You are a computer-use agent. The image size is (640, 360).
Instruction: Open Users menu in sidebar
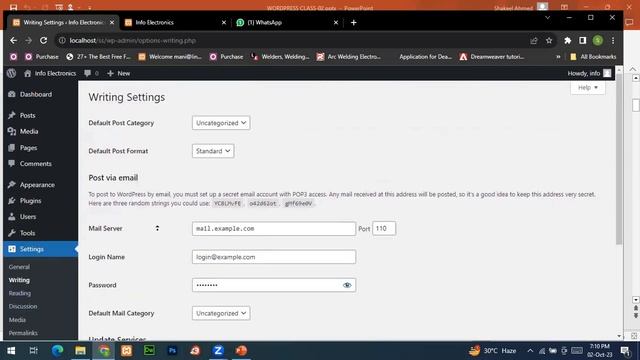28,217
